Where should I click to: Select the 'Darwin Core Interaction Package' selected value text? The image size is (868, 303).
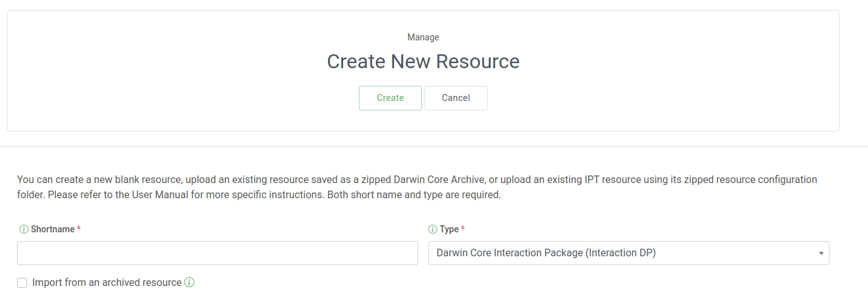tap(546, 253)
